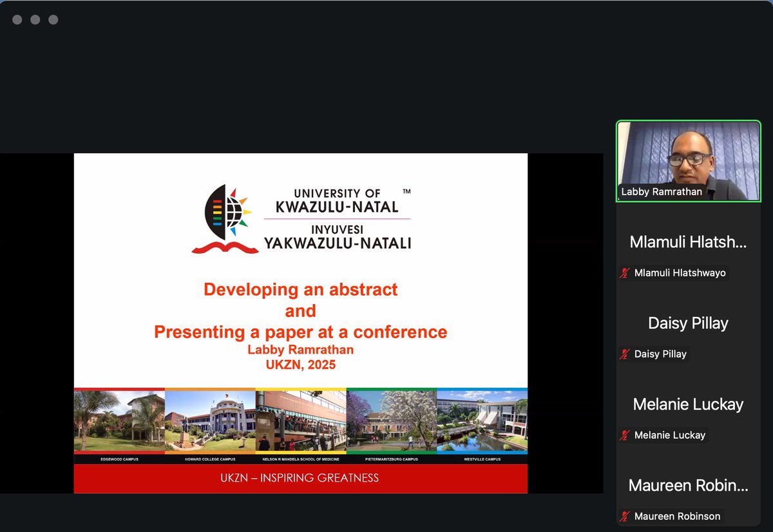Viewport: 773px width, 532px height.
Task: Click the 'Labby Ramrathan' author line on slide
Action: (301, 350)
